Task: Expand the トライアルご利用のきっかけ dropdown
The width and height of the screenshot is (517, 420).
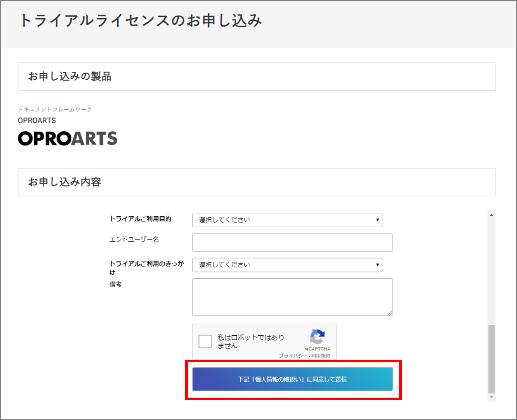Action: tap(287, 265)
